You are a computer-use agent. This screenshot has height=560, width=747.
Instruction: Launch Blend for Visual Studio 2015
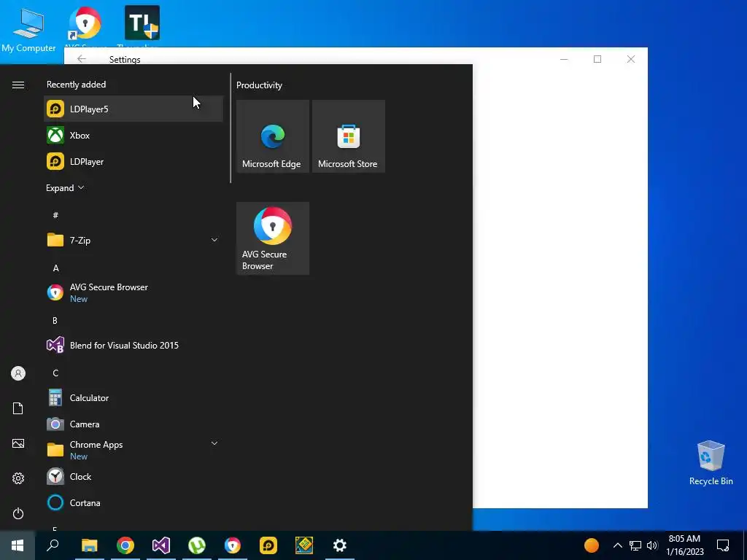pos(133,345)
